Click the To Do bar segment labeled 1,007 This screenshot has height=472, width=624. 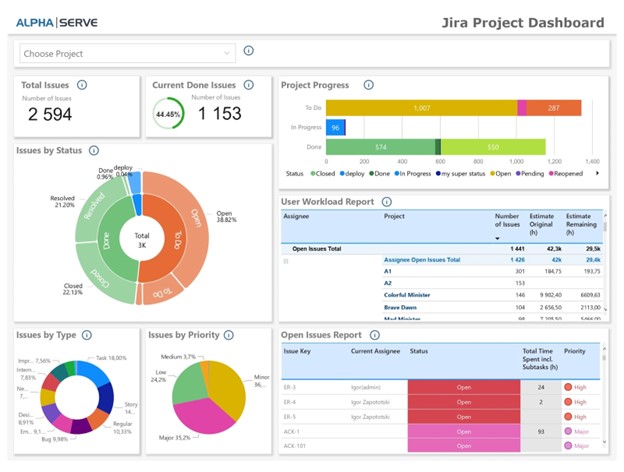click(421, 108)
